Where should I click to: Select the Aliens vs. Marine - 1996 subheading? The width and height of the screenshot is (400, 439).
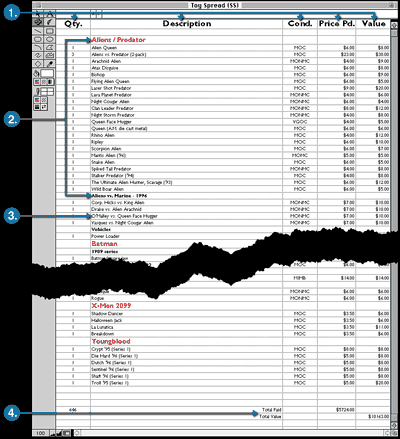click(187, 196)
